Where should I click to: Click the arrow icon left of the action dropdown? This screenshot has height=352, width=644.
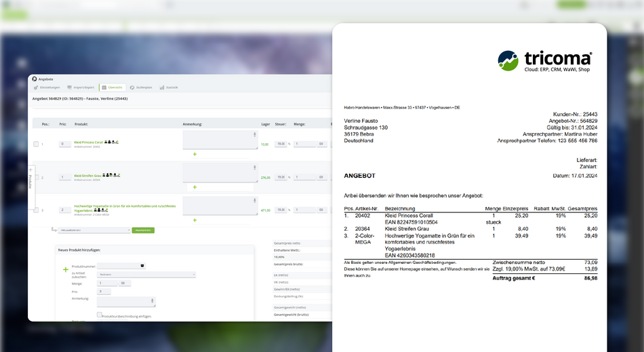click(x=54, y=230)
